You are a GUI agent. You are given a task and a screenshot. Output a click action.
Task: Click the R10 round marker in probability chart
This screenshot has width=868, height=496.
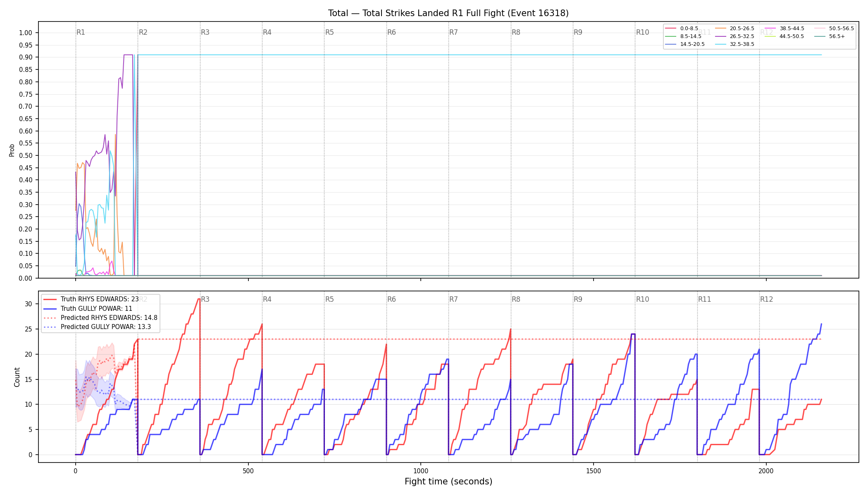point(642,32)
